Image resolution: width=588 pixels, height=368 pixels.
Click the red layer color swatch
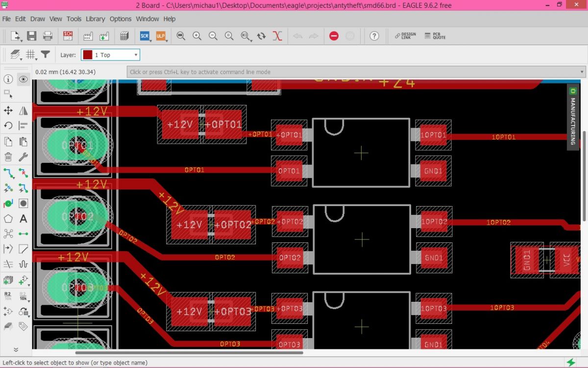point(87,55)
